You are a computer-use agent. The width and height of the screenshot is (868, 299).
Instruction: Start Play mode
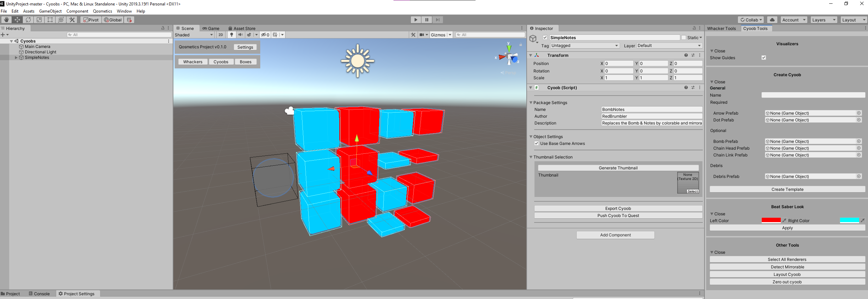[416, 20]
